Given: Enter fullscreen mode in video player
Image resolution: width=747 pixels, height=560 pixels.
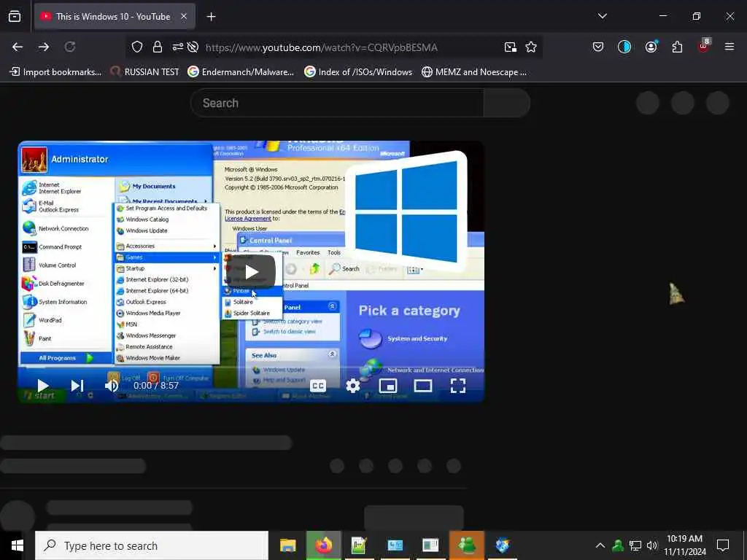Looking at the screenshot, I should point(458,386).
